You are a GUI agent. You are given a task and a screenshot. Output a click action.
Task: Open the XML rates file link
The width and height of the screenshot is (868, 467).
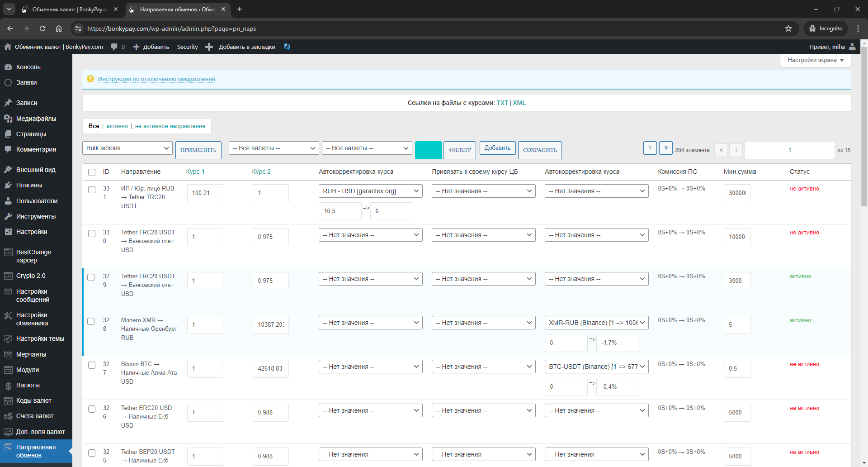coord(519,103)
